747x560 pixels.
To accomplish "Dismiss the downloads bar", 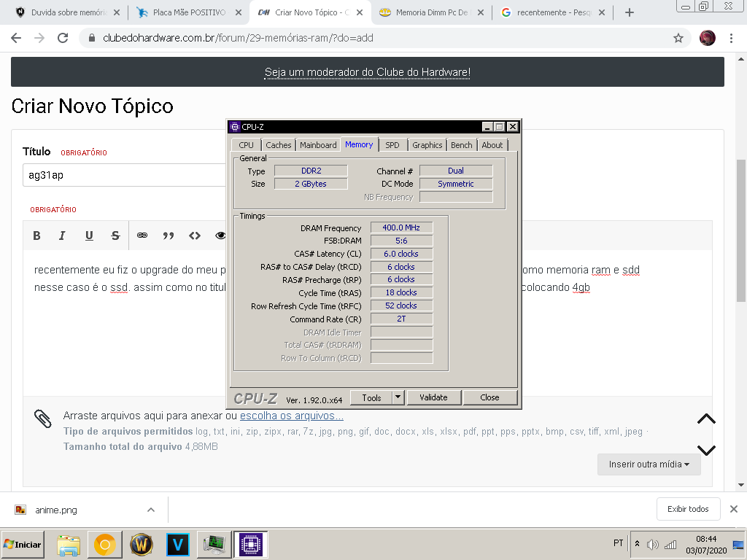I will tap(734, 509).
